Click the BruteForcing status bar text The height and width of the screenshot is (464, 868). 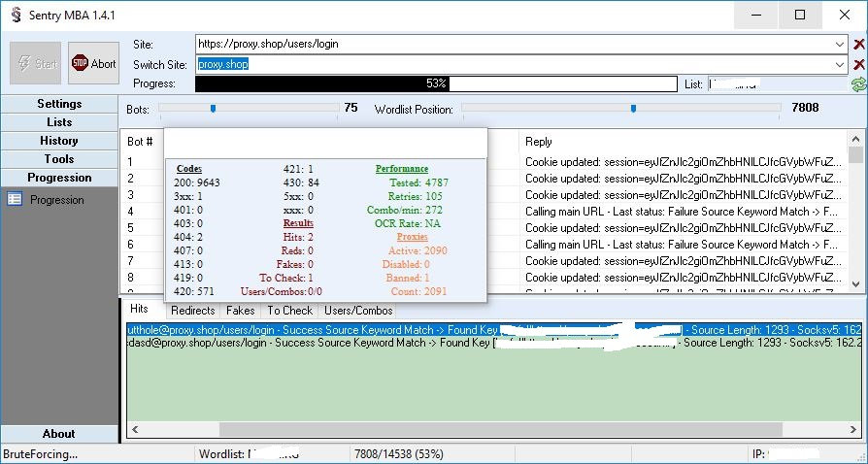click(41, 454)
